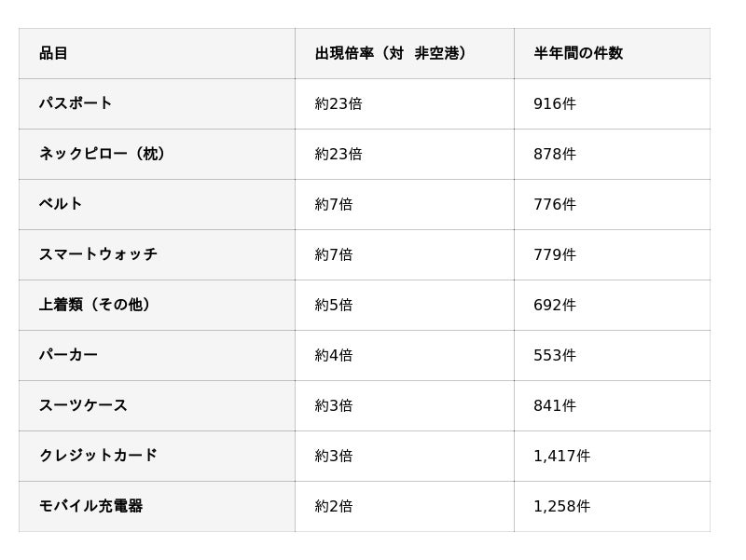Screen dimensions: 746x560
Task: Click the 878件 count cell
Action: (x=555, y=154)
